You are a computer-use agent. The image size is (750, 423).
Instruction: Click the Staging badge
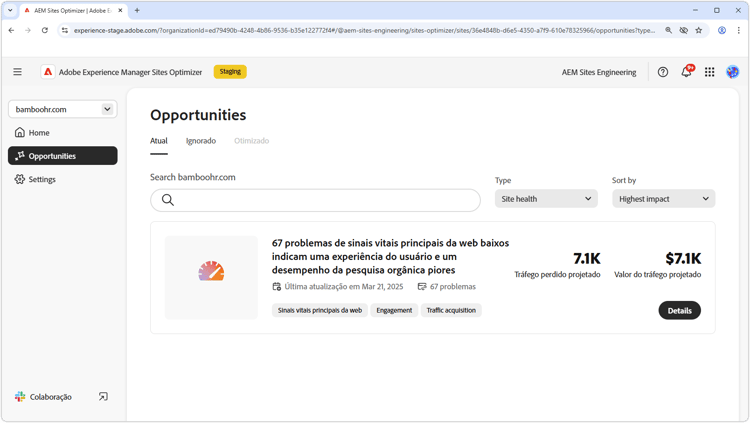[230, 72]
